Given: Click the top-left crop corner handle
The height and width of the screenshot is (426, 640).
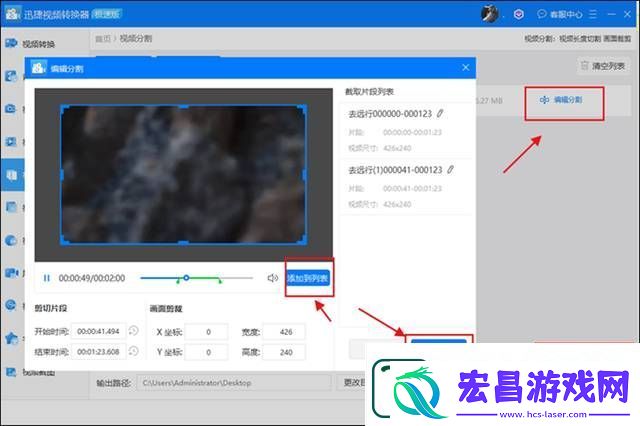Looking at the screenshot, I should (62, 107).
